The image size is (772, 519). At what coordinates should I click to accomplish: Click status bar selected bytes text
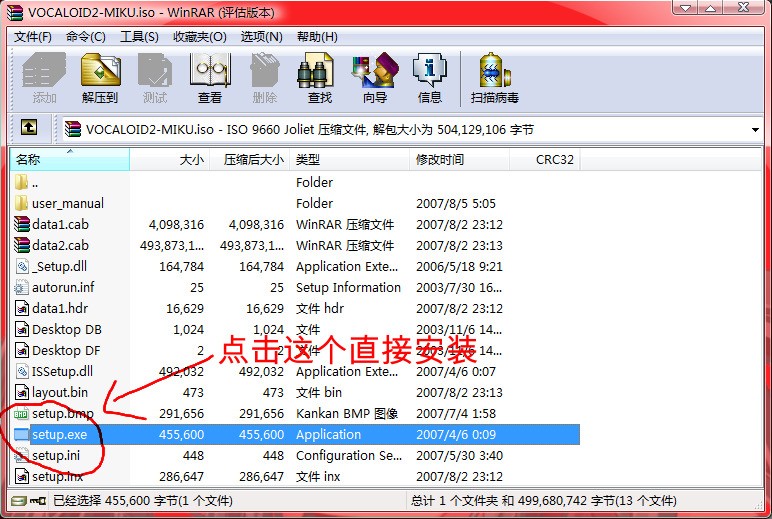pos(143,501)
